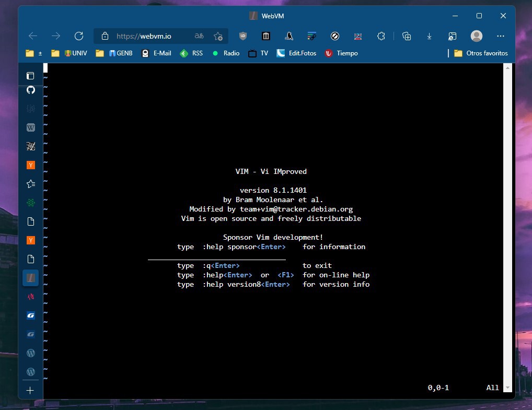Open browser Downloads

pyautogui.click(x=429, y=36)
